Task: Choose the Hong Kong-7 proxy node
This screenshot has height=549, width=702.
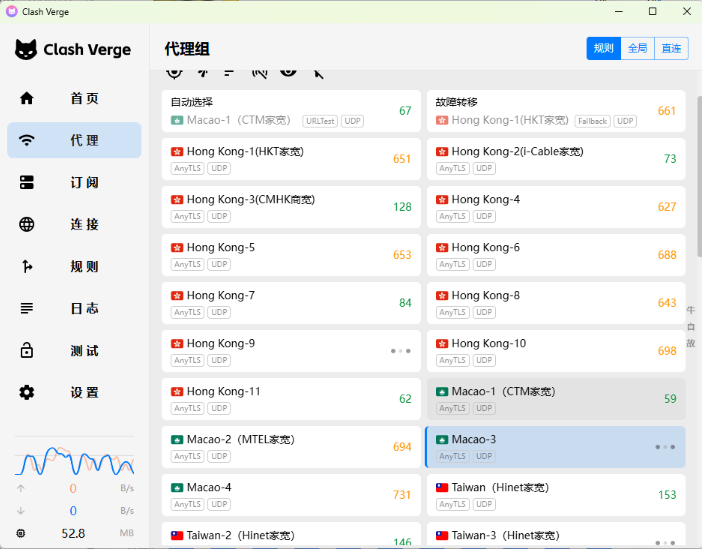Action: [291, 303]
